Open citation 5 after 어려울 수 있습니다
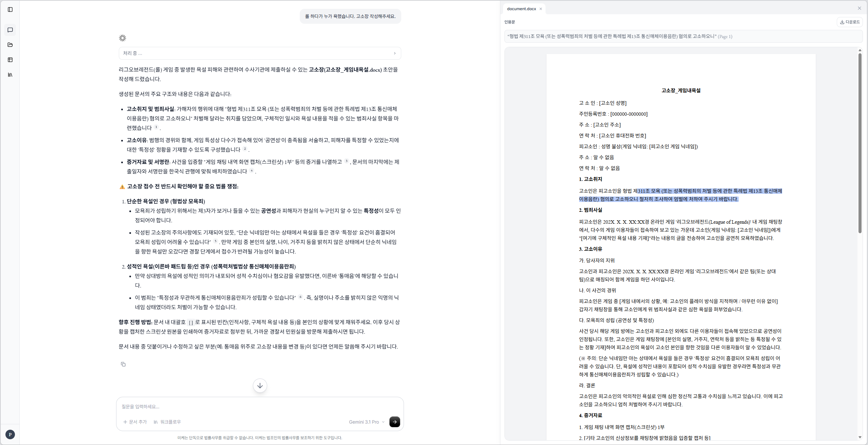Screen dimensions: 868x445 (216, 241)
